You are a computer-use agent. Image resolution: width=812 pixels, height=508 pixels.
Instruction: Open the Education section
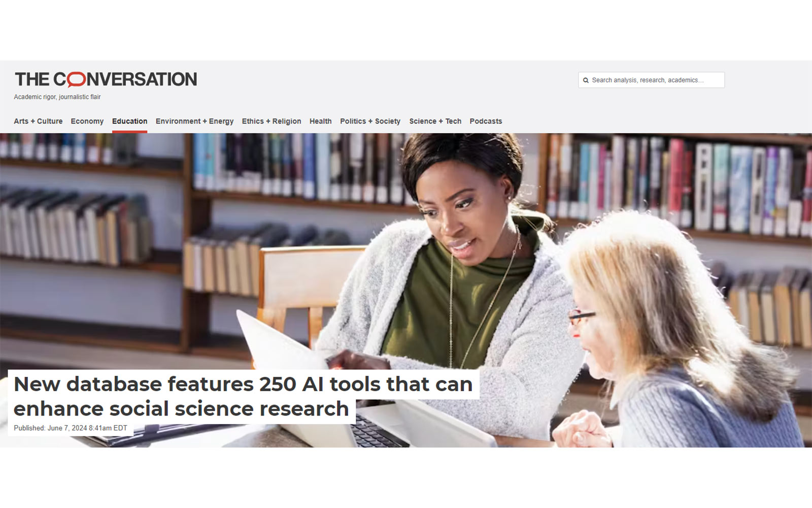(x=129, y=121)
